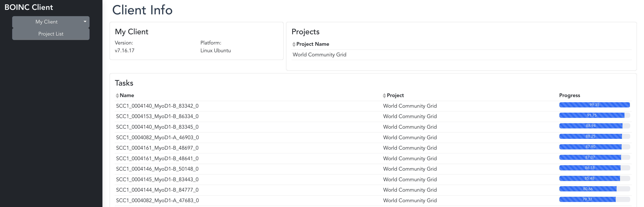Viewport: 644px width, 207px height.
Task: Open the My Client sidebar button
Action: (x=47, y=22)
